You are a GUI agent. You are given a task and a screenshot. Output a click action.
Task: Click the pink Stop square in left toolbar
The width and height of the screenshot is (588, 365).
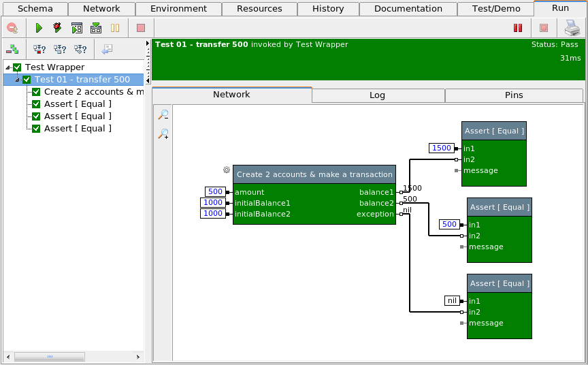pyautogui.click(x=141, y=28)
